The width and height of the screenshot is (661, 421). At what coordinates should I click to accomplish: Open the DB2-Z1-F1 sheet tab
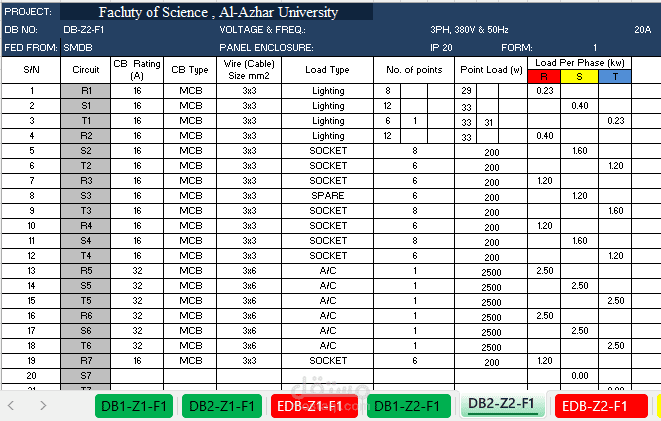pos(222,406)
